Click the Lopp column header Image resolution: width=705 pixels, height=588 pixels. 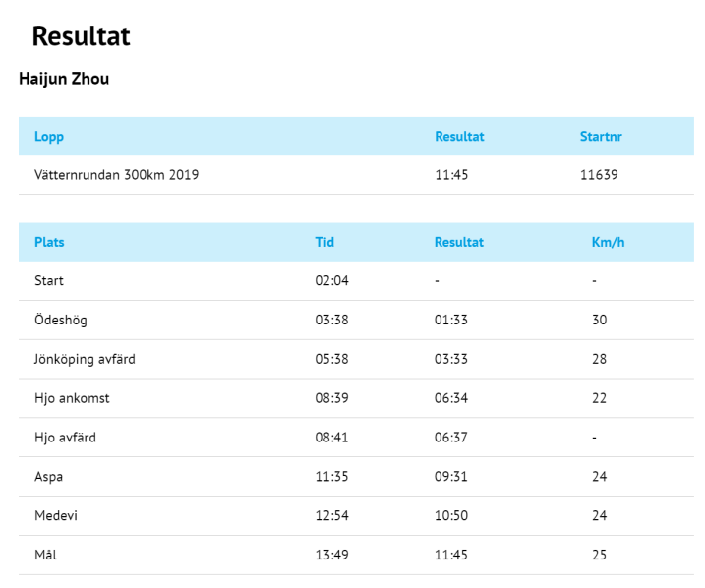point(49,137)
